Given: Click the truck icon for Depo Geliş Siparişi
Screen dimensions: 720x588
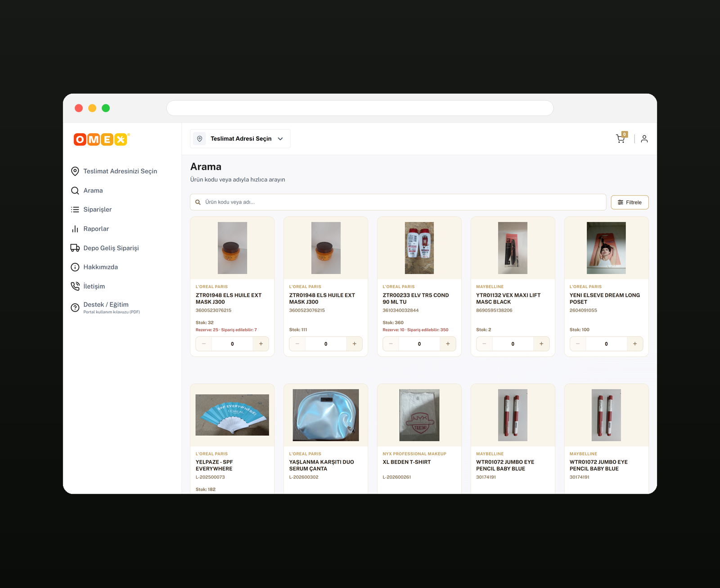Looking at the screenshot, I should click(x=75, y=248).
